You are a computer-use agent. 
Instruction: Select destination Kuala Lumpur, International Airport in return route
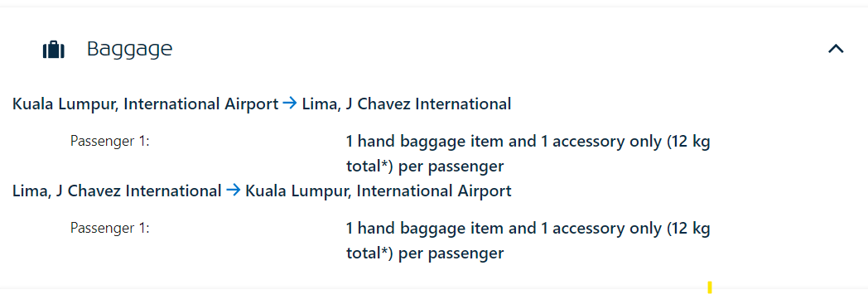378,191
